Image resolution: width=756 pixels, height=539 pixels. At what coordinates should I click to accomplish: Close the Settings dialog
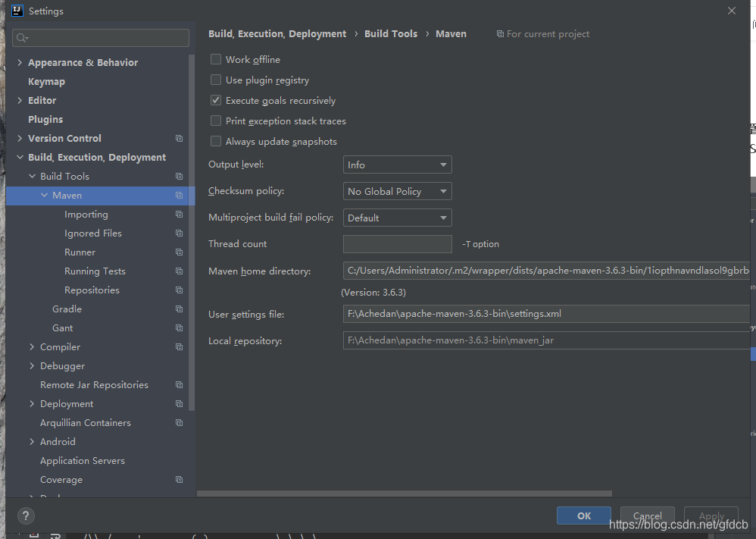732,11
